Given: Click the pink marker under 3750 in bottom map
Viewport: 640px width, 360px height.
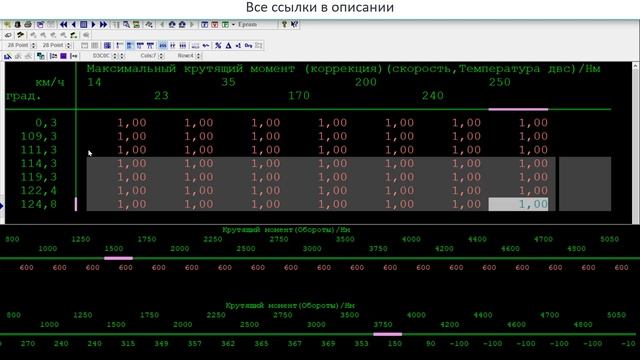Looking at the screenshot, I should [388, 334].
